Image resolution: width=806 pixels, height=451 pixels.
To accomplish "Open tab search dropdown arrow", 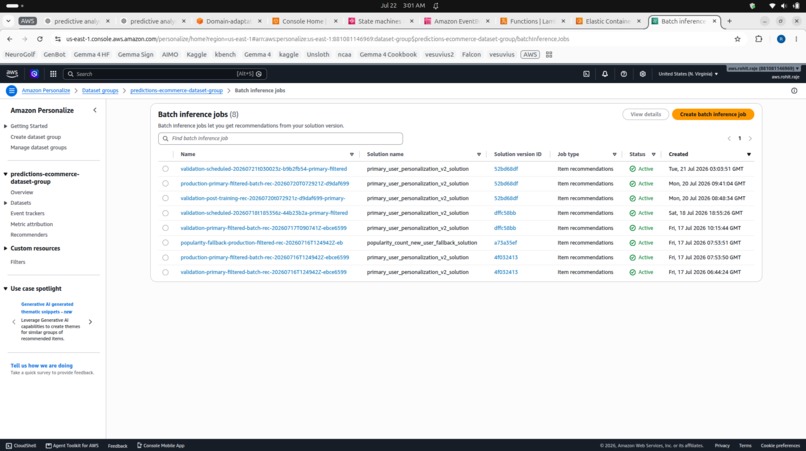I will pos(9,21).
